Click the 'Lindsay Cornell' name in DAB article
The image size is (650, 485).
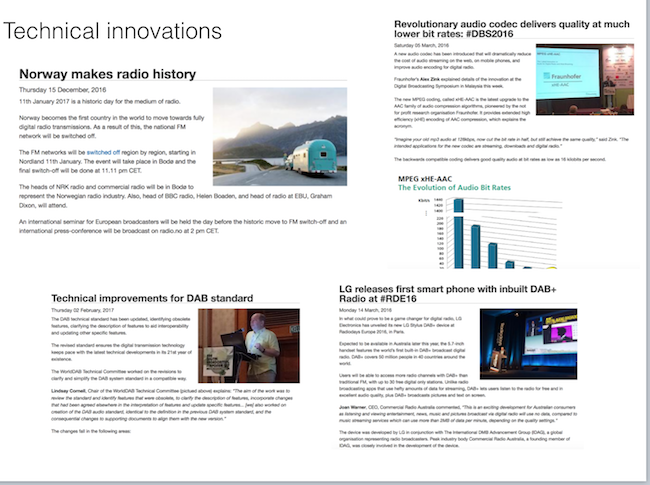[68, 391]
